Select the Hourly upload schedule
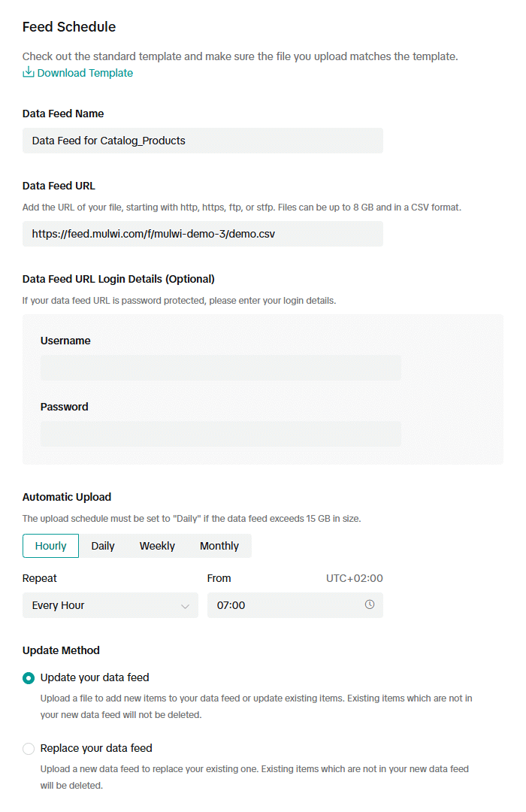 (x=50, y=546)
